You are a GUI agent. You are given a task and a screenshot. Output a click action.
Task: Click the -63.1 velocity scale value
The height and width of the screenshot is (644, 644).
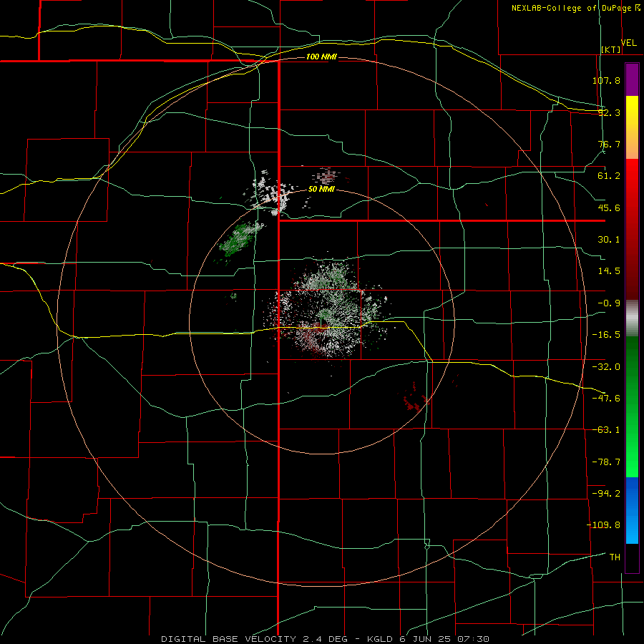tap(606, 430)
